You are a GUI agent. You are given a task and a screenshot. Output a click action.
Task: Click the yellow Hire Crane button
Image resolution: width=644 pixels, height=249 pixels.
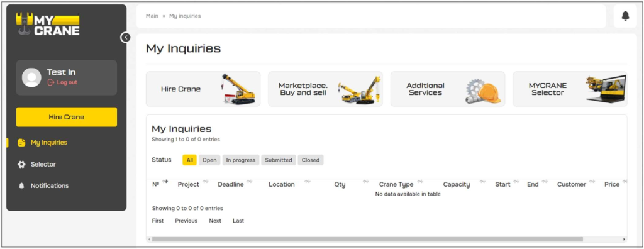click(67, 117)
